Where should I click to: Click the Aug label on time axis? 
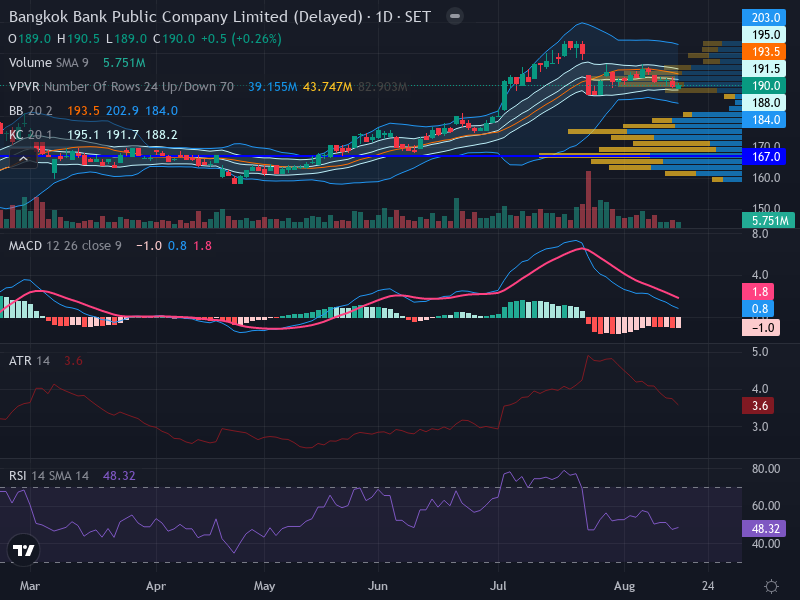point(624,586)
